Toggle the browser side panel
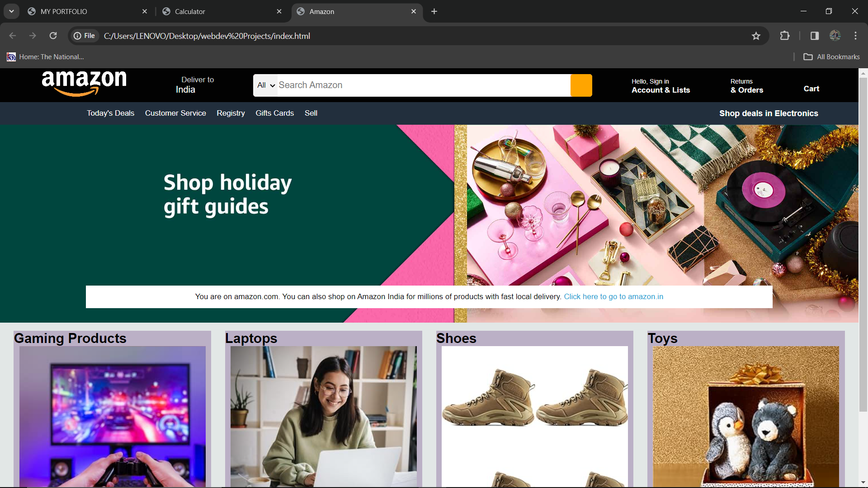 tap(815, 36)
